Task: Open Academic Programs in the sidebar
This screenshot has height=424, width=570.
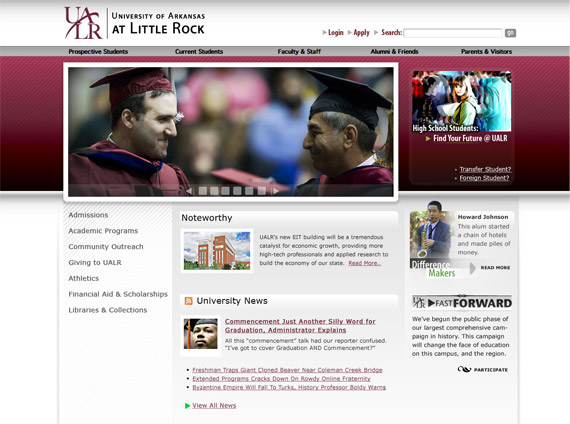Action: point(103,231)
